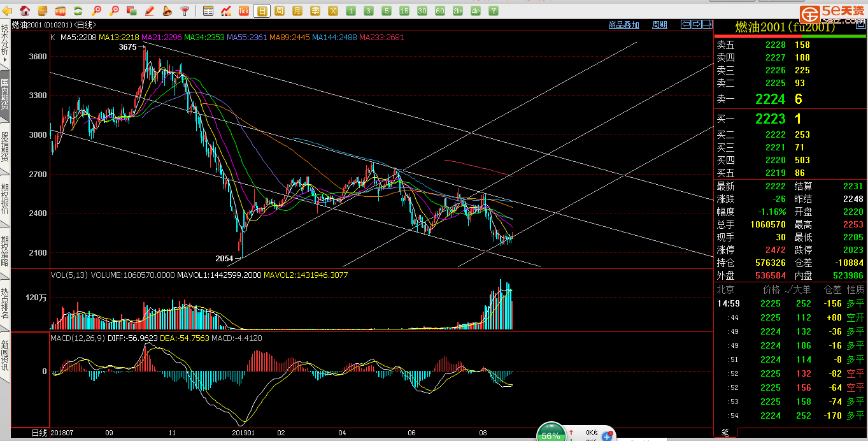868x441 pixels.
Task: Click the sticky note icon in toolbar
Action: tap(43, 11)
